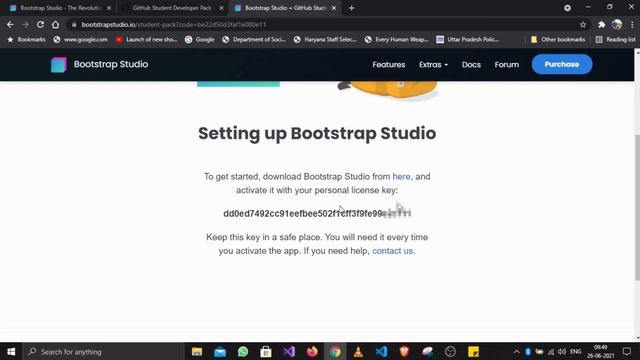
Task: Click the Chrome taskbar icon
Action: 335,351
